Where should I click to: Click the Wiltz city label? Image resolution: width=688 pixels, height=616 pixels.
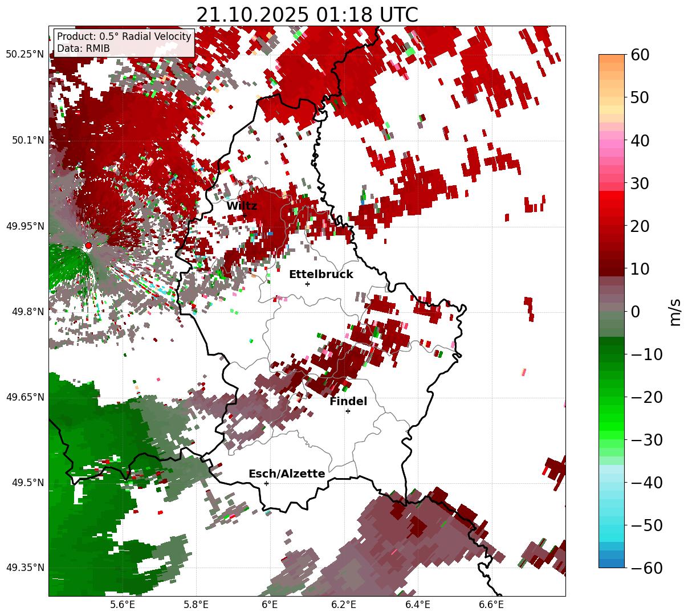(242, 206)
